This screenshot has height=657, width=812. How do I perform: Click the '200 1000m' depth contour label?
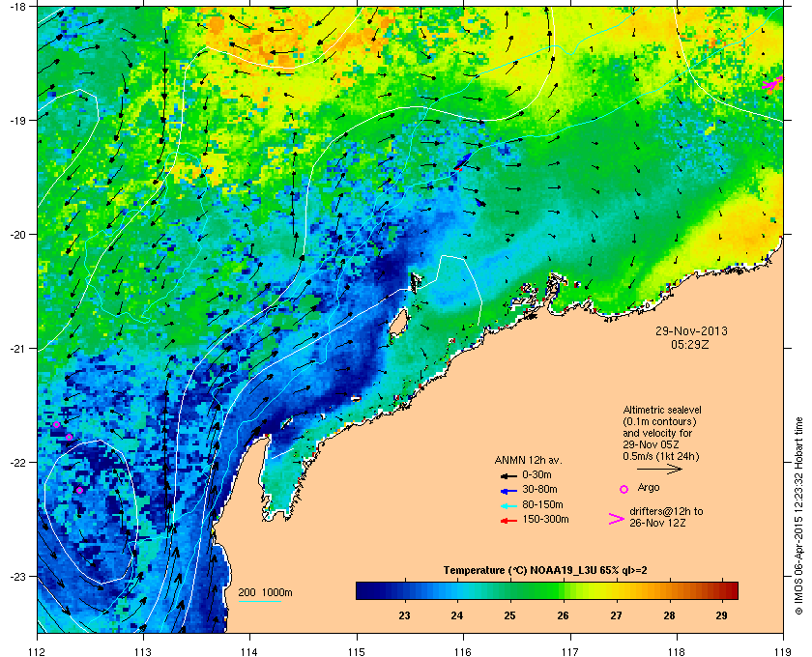pos(265,593)
